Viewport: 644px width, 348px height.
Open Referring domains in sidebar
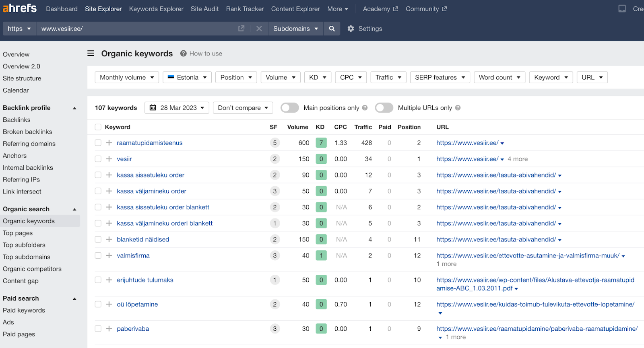pyautogui.click(x=29, y=144)
